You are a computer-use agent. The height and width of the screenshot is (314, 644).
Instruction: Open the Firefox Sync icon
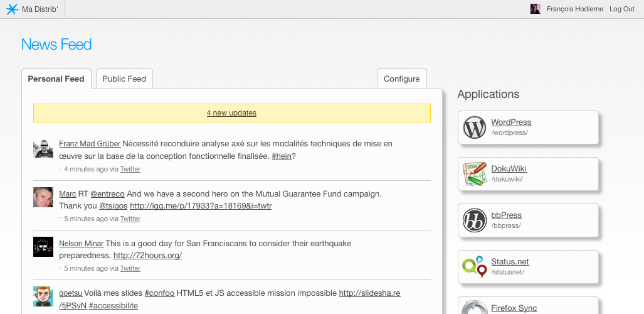pos(475,308)
